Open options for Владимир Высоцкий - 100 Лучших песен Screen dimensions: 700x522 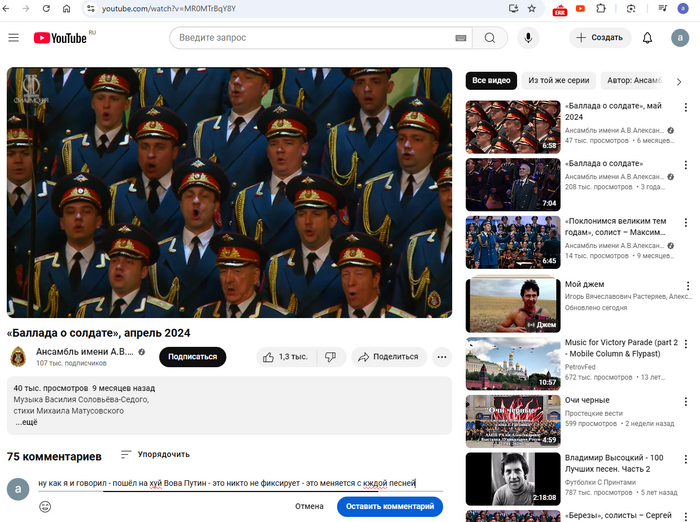tap(686, 459)
